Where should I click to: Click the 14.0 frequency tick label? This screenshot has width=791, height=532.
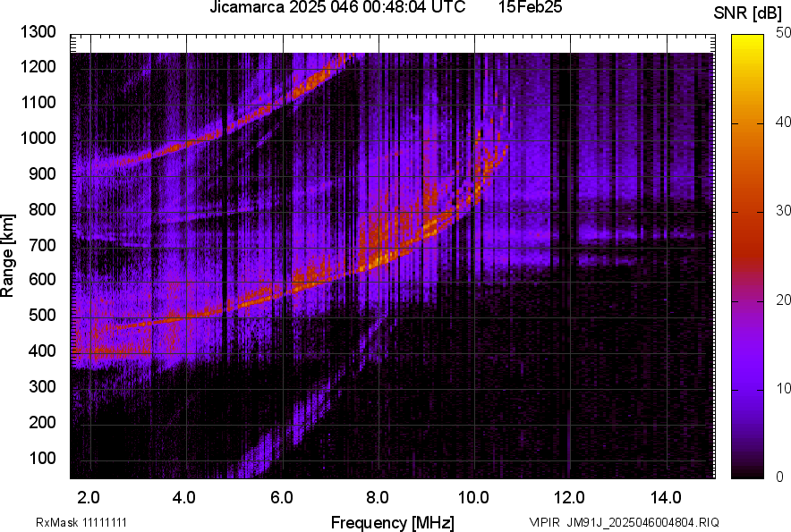pyautogui.click(x=666, y=497)
